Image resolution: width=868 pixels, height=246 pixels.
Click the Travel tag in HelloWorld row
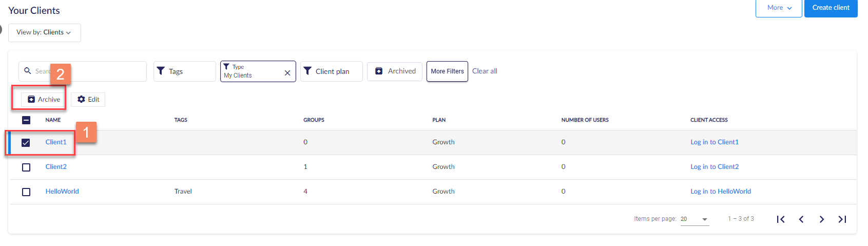point(183,192)
